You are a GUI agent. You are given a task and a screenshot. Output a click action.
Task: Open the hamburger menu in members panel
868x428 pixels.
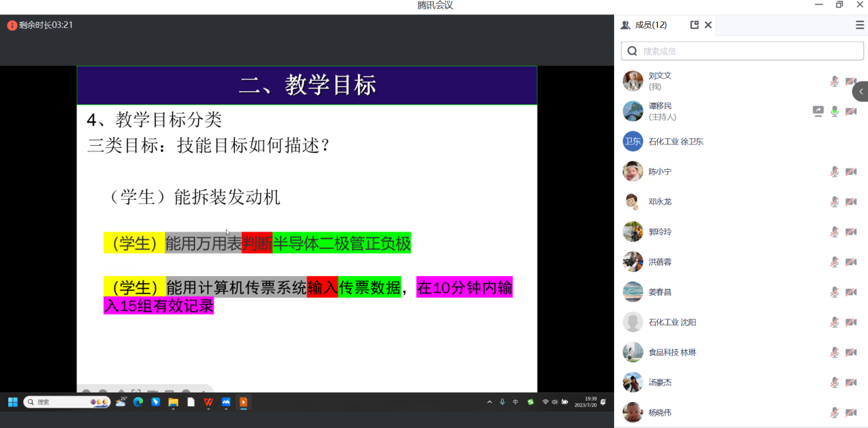click(x=860, y=25)
